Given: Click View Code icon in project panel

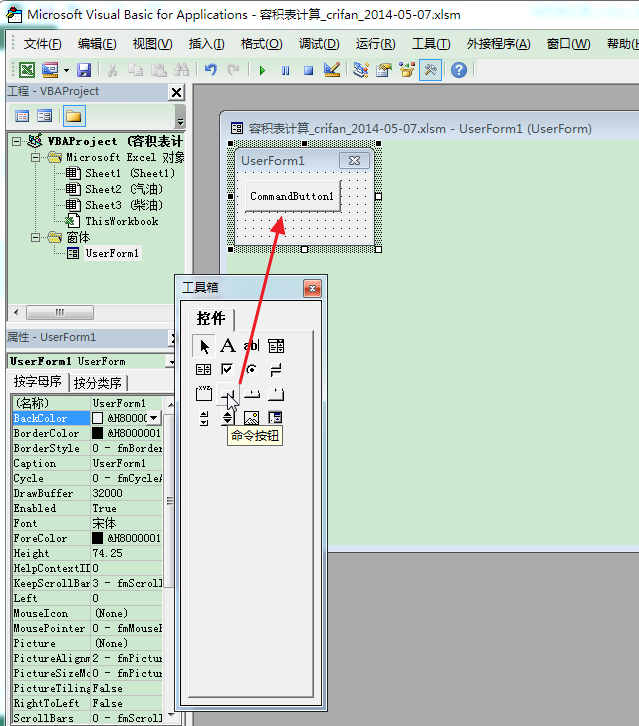Looking at the screenshot, I should tap(22, 116).
